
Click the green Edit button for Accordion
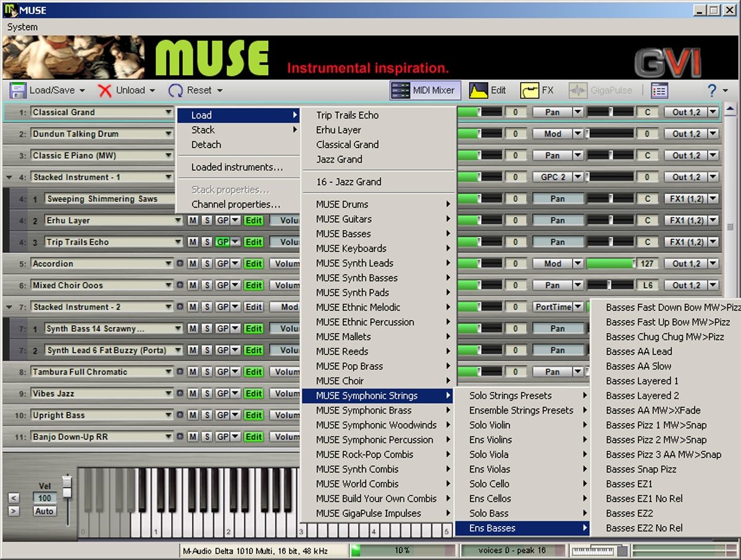(x=253, y=264)
